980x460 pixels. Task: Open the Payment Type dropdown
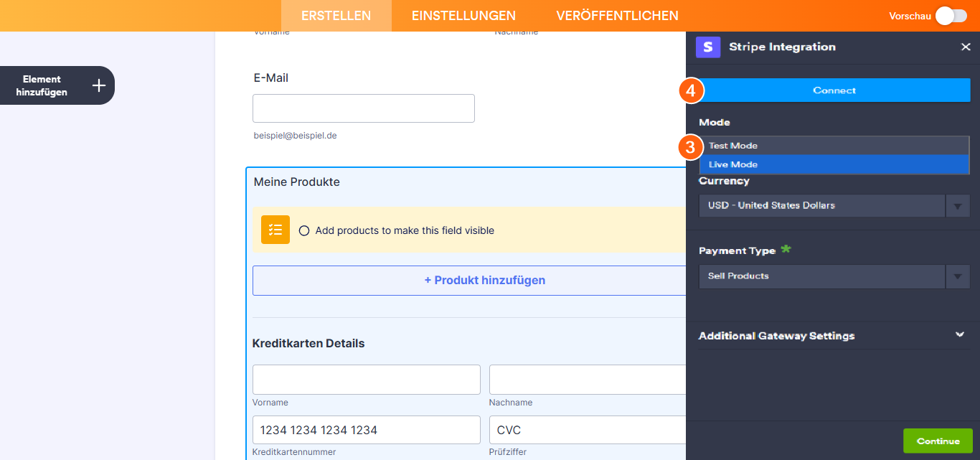(x=958, y=276)
